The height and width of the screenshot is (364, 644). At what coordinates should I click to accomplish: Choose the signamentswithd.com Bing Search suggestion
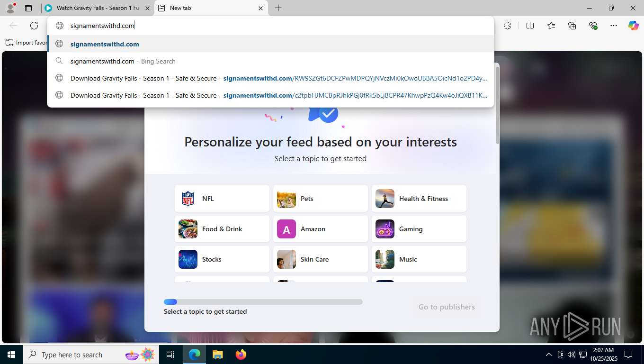tap(270, 61)
